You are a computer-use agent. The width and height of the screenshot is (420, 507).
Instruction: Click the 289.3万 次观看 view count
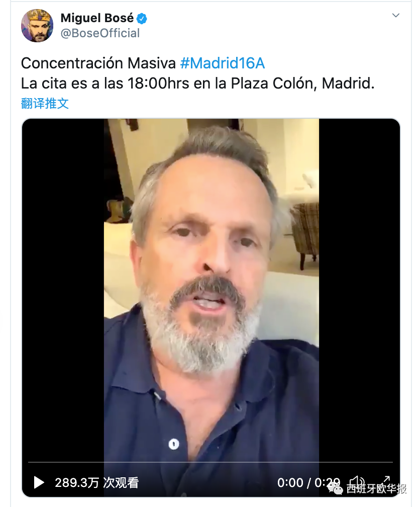click(96, 483)
